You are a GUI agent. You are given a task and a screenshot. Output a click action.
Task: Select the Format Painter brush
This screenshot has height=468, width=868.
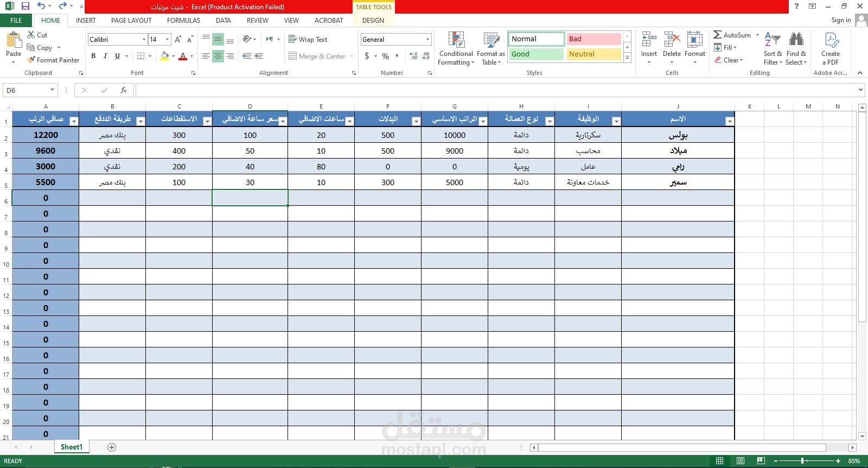coord(31,60)
